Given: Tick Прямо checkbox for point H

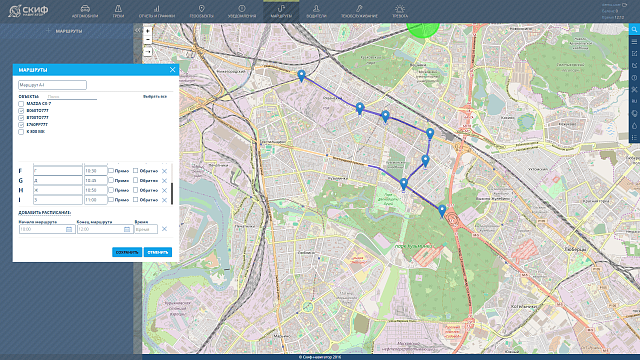Looking at the screenshot, I should coord(111,190).
